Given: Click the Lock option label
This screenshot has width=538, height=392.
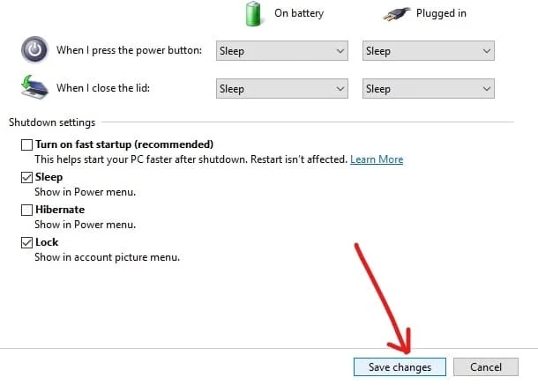Looking at the screenshot, I should [x=47, y=242].
